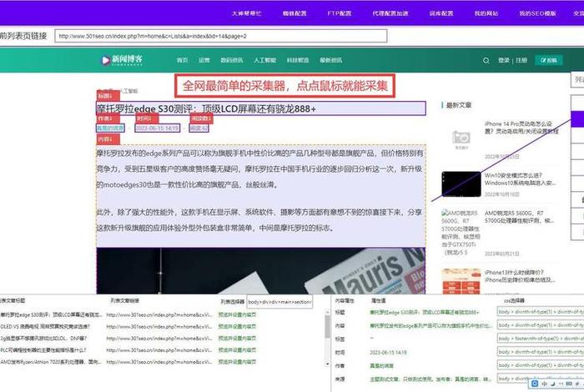Go to the 首页 nav link

coord(182,60)
